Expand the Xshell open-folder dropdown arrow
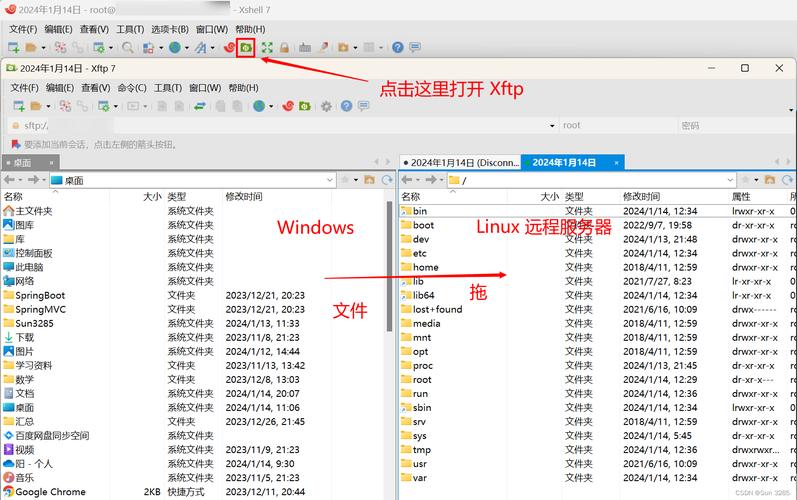The image size is (797, 500). [x=44, y=48]
